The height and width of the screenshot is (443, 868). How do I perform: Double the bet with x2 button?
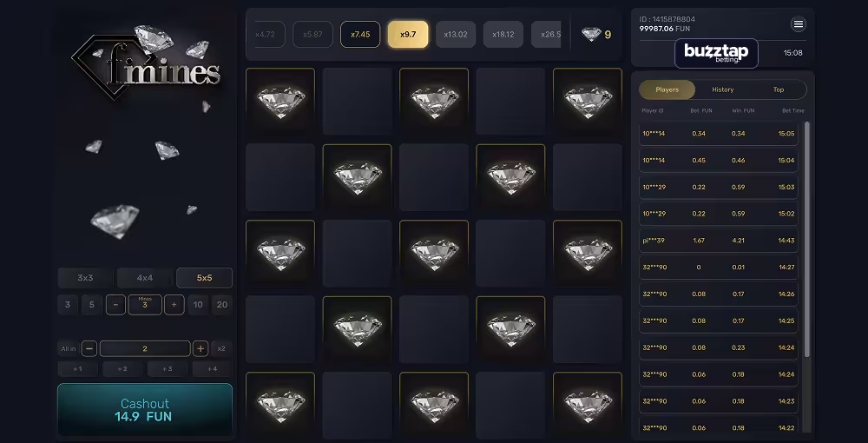tap(221, 348)
